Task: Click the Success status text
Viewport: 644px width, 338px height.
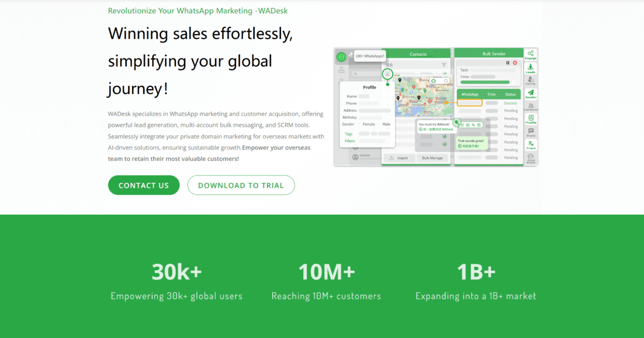Action: pyautogui.click(x=510, y=103)
